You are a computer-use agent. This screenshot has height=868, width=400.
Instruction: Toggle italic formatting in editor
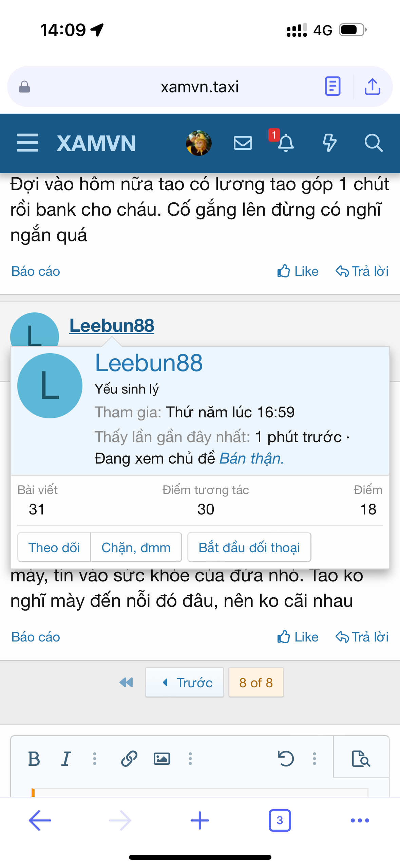[x=66, y=758]
